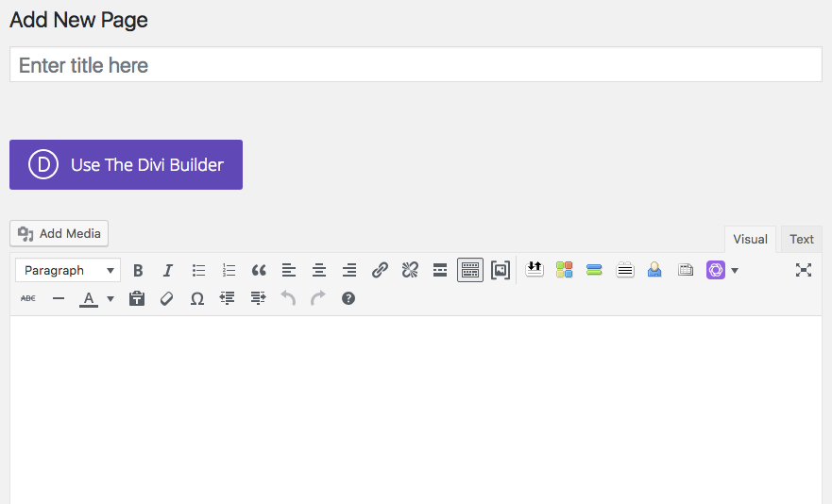Image resolution: width=832 pixels, height=504 pixels.
Task: Insert a special character (omega)
Action: tap(196, 298)
